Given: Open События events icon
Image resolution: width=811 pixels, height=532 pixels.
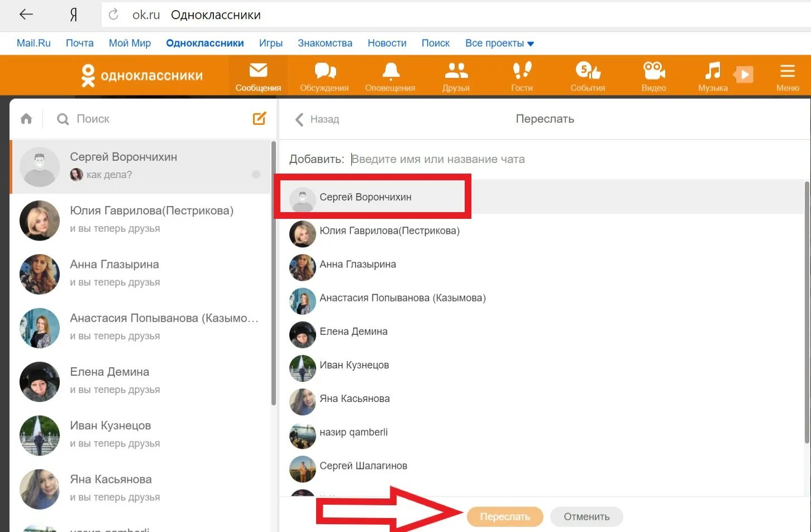Looking at the screenshot, I should 588,76.
